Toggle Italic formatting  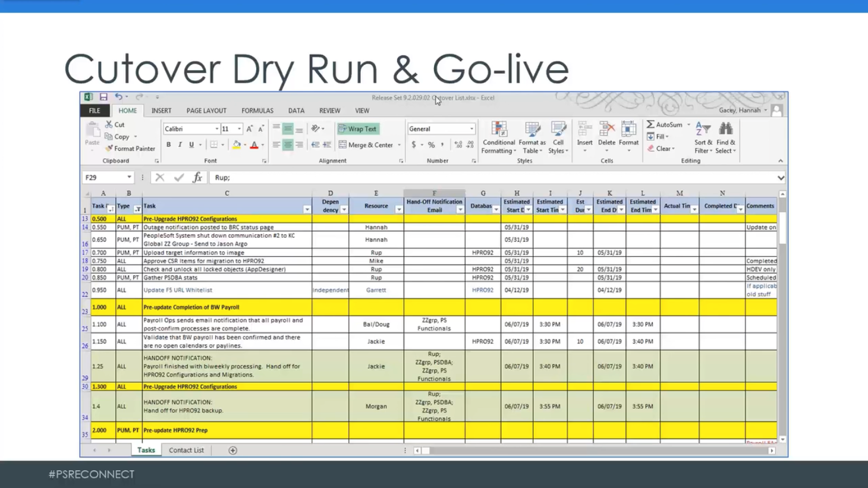[x=180, y=144]
